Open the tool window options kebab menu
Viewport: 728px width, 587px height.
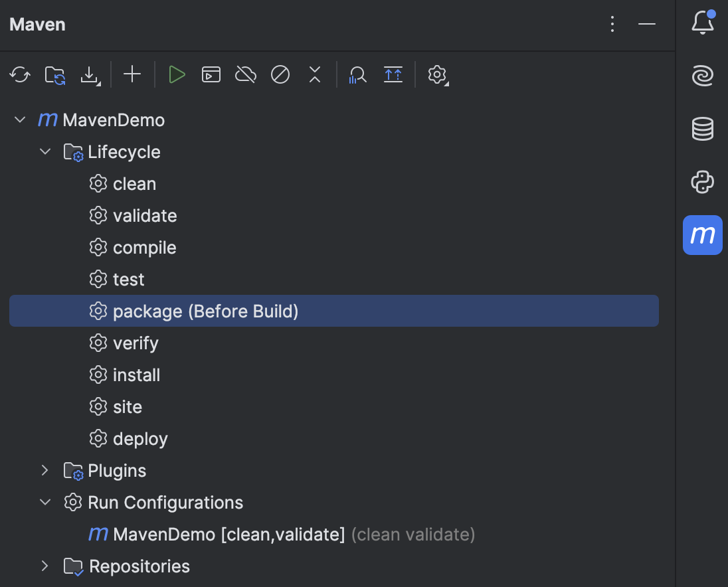tap(612, 24)
